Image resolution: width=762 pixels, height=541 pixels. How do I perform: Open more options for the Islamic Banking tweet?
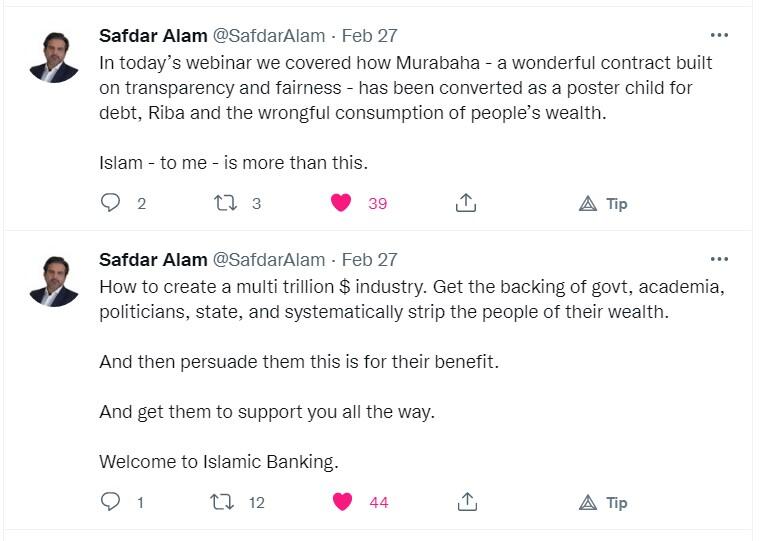(719, 259)
